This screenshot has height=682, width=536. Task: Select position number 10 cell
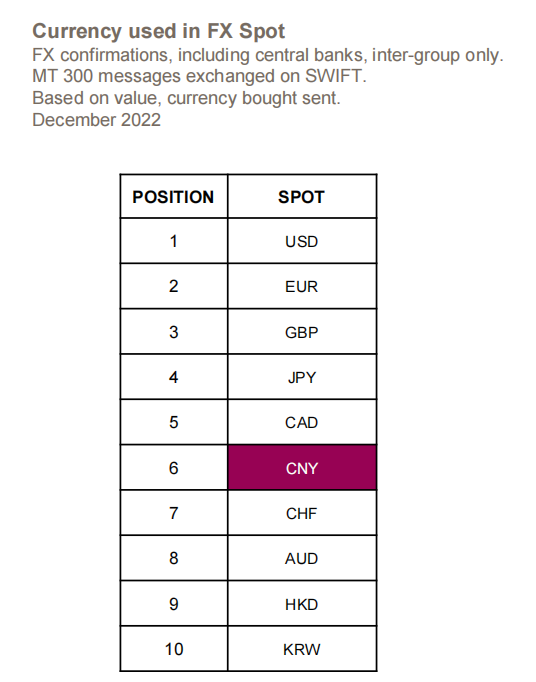[x=174, y=649]
